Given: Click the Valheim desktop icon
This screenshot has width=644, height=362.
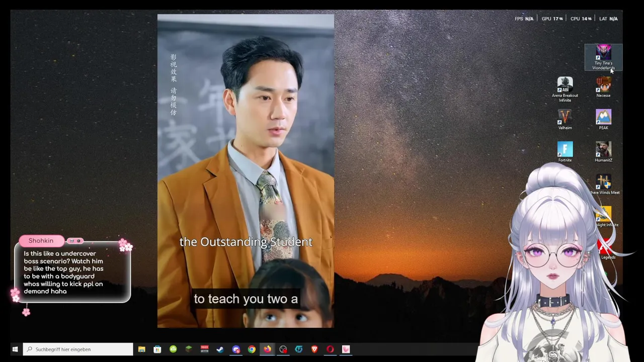Looking at the screenshot, I should (x=565, y=120).
